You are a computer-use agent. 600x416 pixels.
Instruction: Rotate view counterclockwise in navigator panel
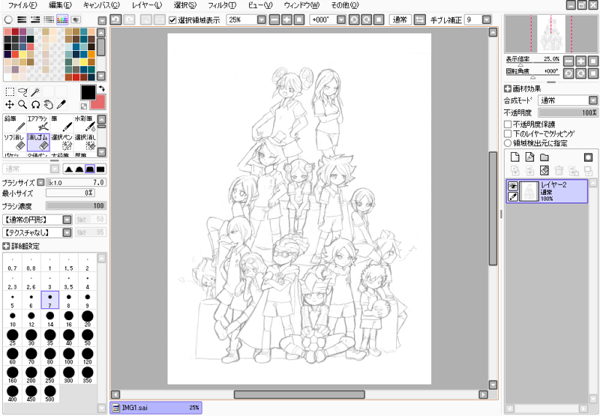568,73
